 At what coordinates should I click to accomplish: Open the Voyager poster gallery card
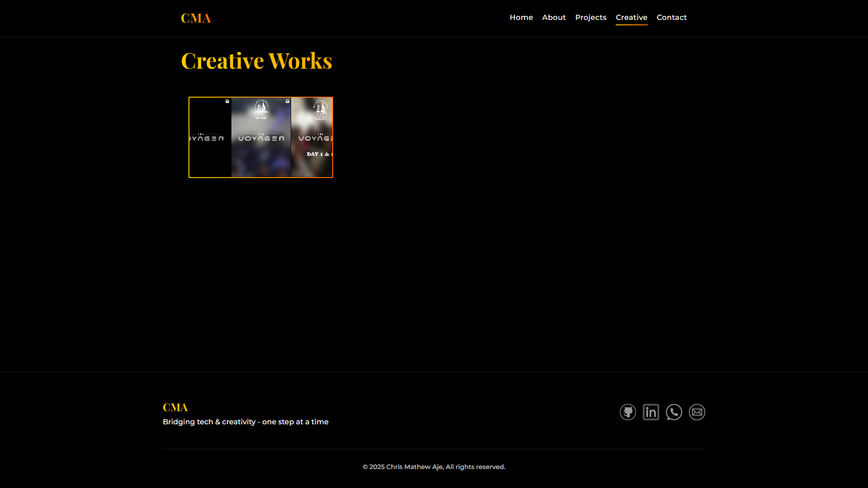tap(261, 137)
